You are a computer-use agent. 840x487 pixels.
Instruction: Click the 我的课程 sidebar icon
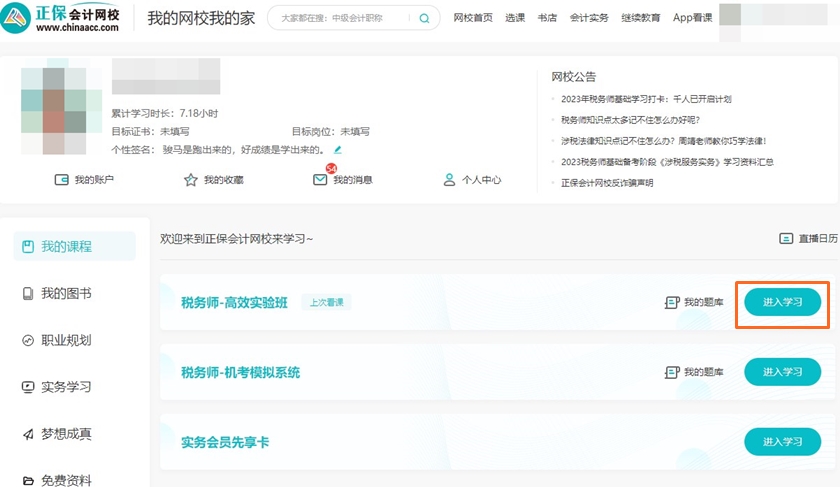pyautogui.click(x=28, y=246)
